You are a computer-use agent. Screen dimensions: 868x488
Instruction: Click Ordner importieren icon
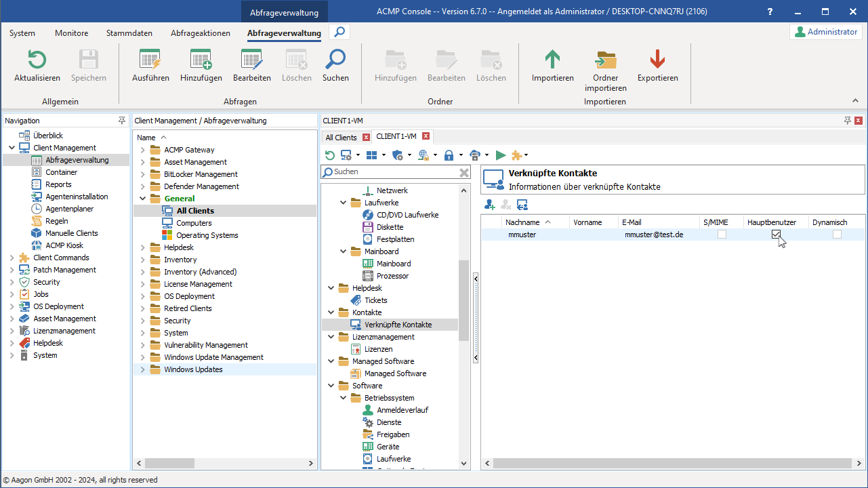coord(605,60)
